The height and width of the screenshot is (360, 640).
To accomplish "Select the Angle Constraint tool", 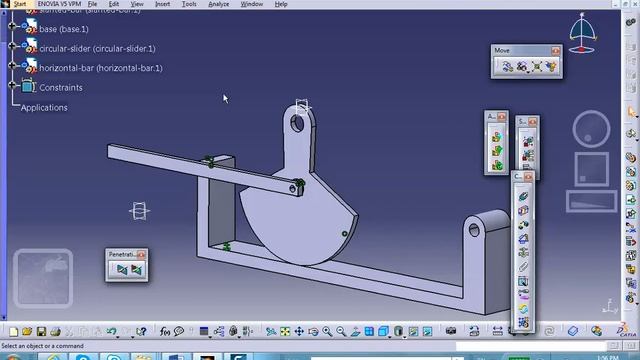I will 523,239.
